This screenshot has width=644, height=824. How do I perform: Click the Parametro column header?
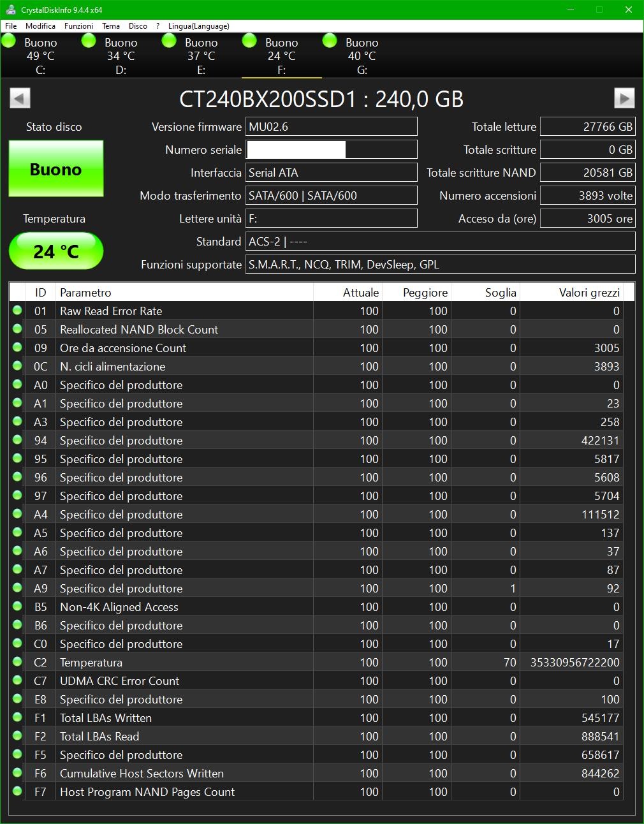[184, 292]
